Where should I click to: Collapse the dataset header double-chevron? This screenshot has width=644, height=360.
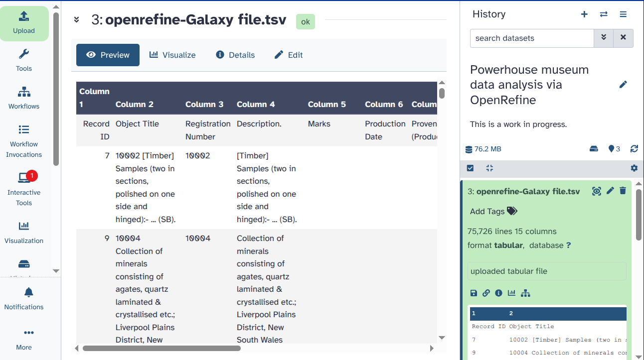[77, 20]
